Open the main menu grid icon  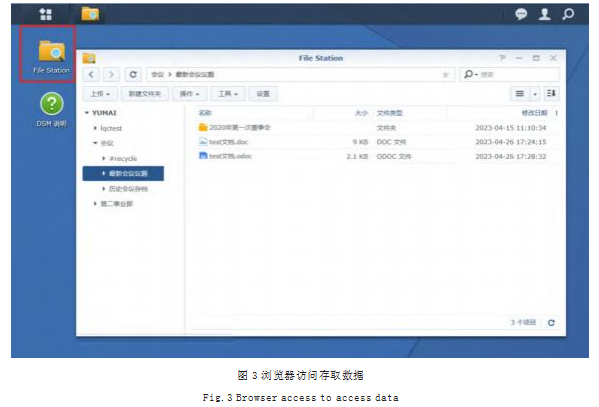pyautogui.click(x=45, y=14)
